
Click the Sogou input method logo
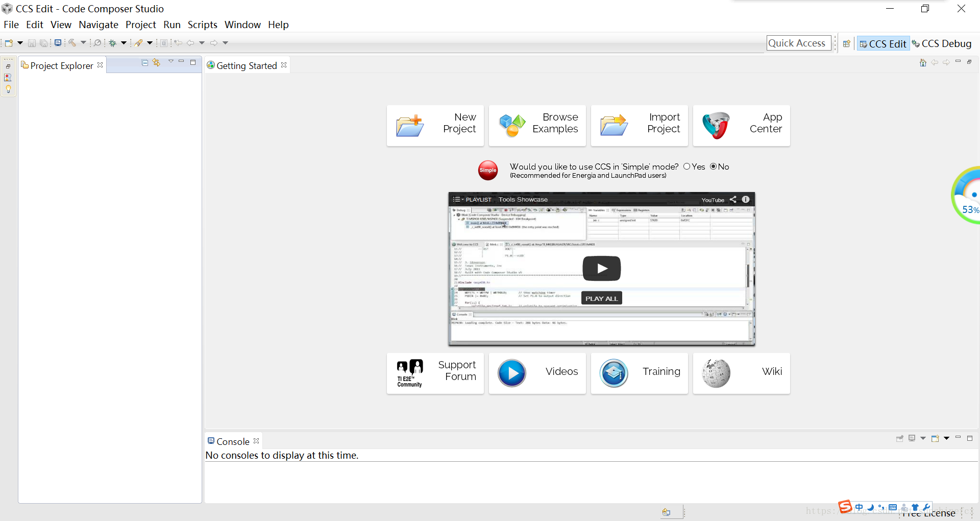coord(845,507)
